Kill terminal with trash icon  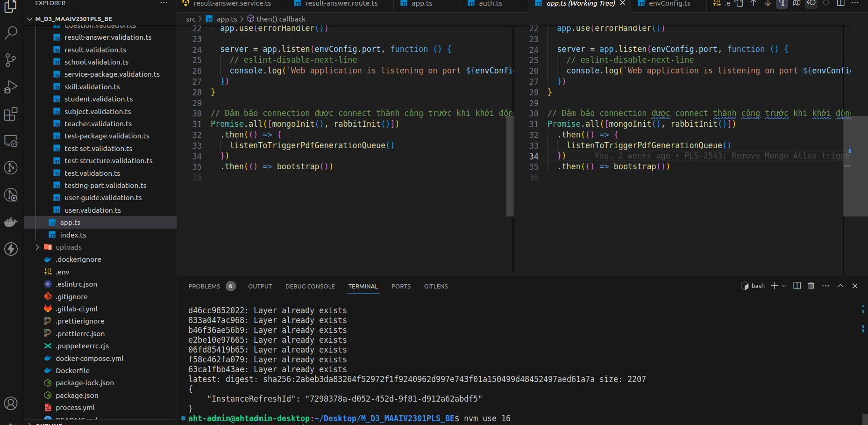pos(811,286)
